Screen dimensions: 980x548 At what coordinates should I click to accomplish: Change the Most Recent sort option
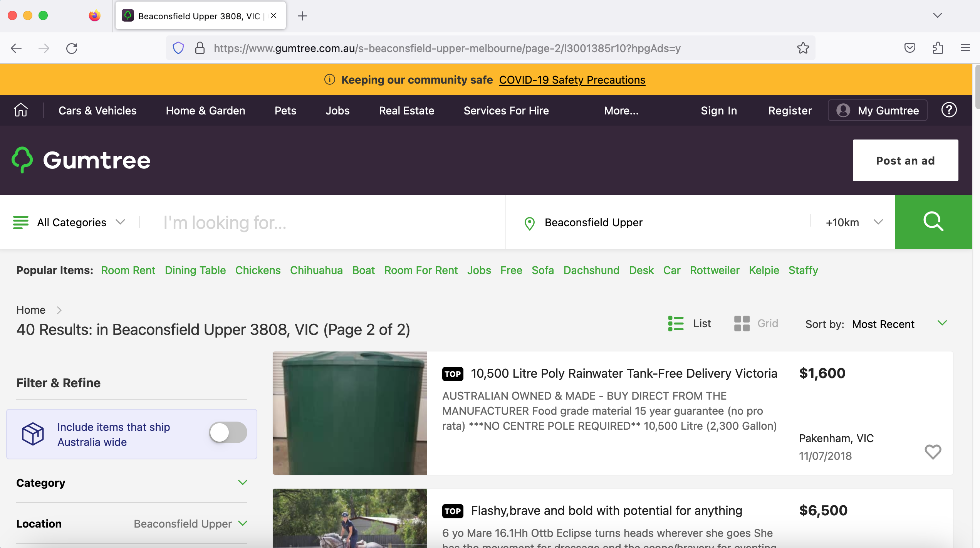883,324
